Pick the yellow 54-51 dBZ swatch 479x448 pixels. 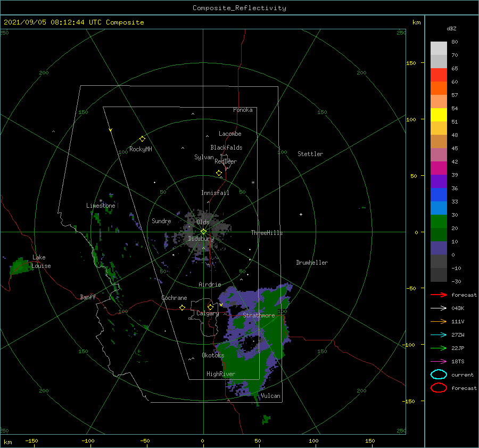(x=439, y=115)
